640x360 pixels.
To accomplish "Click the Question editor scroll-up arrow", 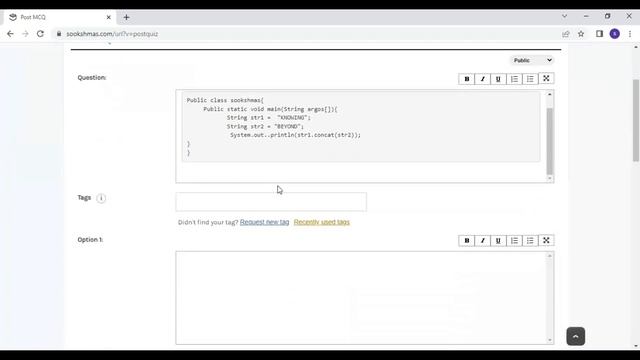I will pos(549,94).
